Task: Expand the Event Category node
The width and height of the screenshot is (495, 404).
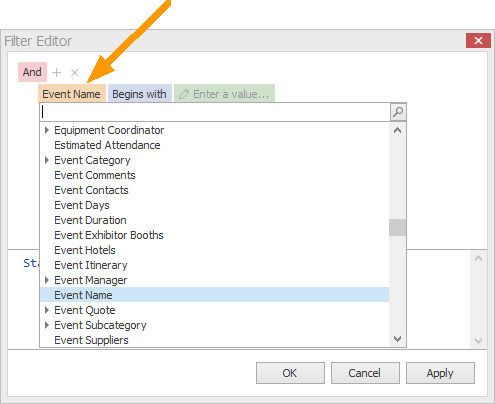Action: coord(47,160)
